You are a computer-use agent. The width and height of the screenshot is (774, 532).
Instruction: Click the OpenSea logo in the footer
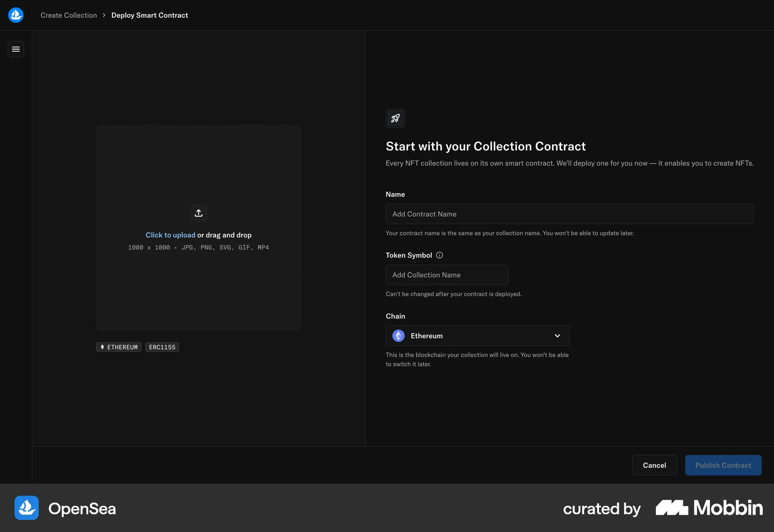click(x=26, y=508)
